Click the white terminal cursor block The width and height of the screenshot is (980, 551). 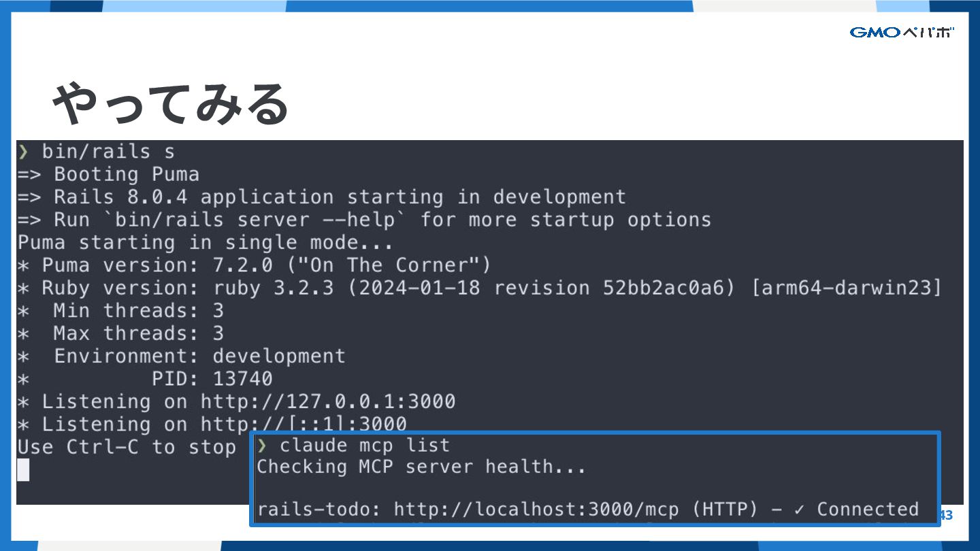point(23,469)
